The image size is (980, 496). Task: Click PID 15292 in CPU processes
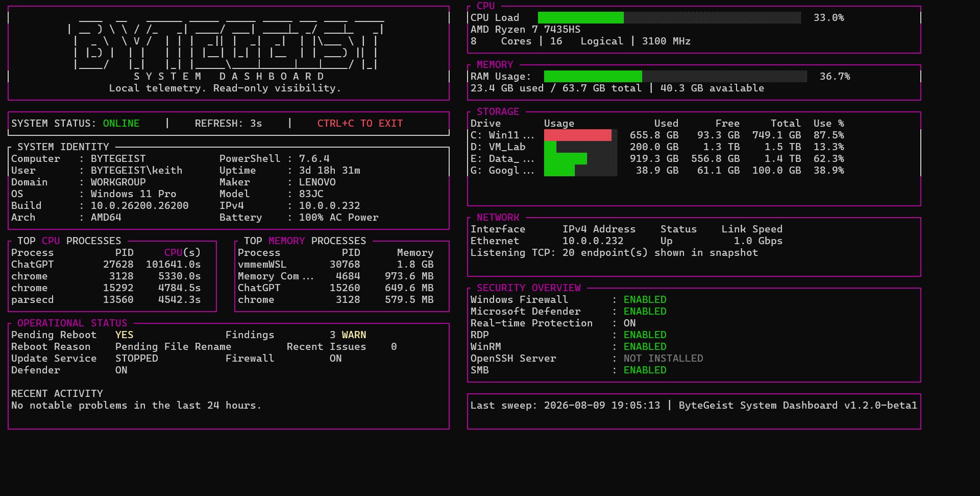coord(118,288)
